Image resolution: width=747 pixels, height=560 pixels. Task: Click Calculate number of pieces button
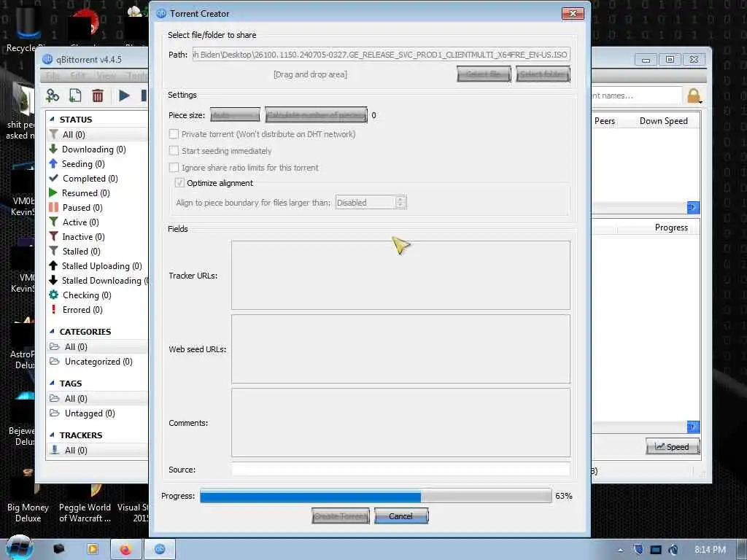pos(316,114)
